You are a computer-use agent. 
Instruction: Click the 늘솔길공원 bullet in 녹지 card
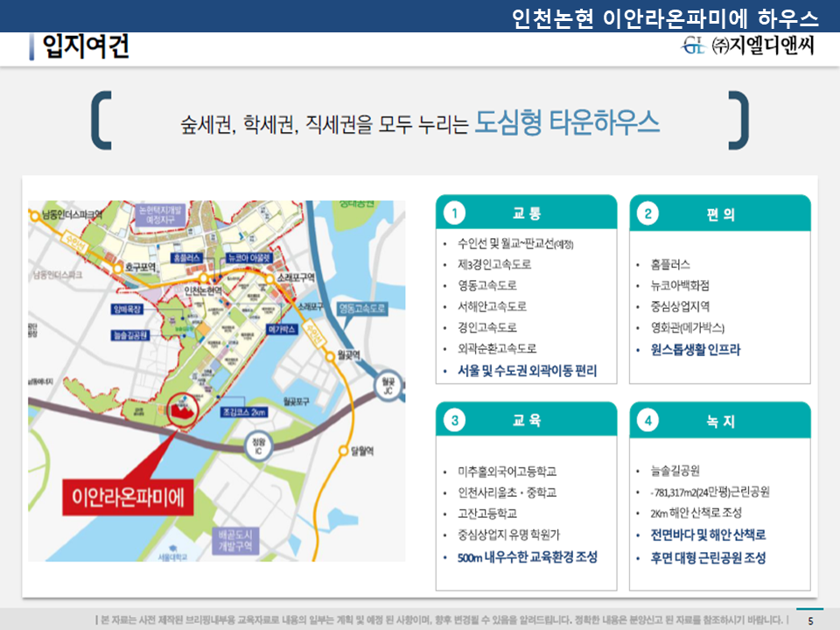click(x=675, y=471)
